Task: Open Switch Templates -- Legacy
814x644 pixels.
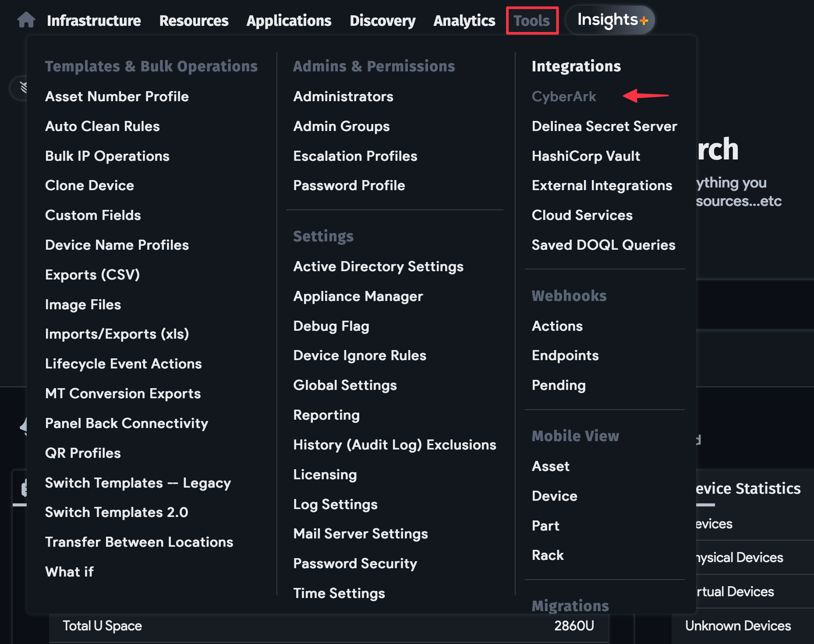Action: pyautogui.click(x=138, y=483)
